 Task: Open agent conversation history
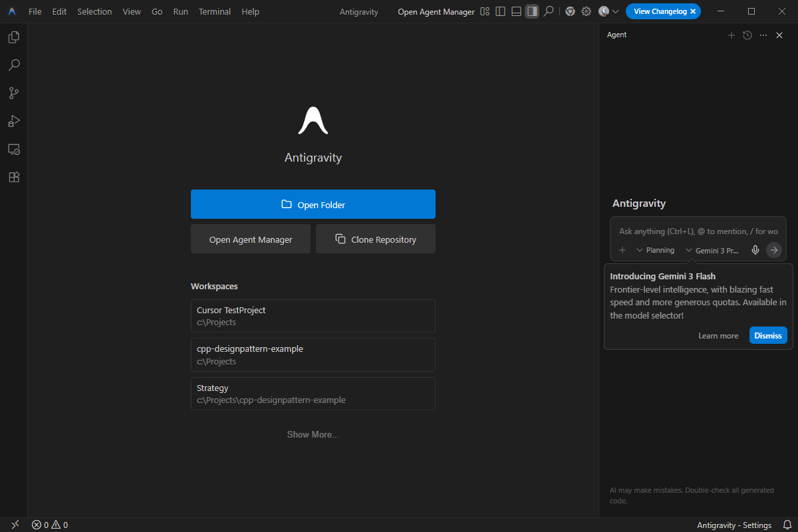coord(747,35)
